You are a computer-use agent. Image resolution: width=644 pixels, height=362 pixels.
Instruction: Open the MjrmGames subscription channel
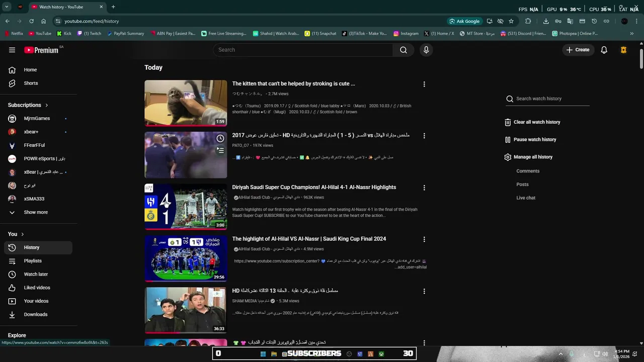pyautogui.click(x=38, y=119)
